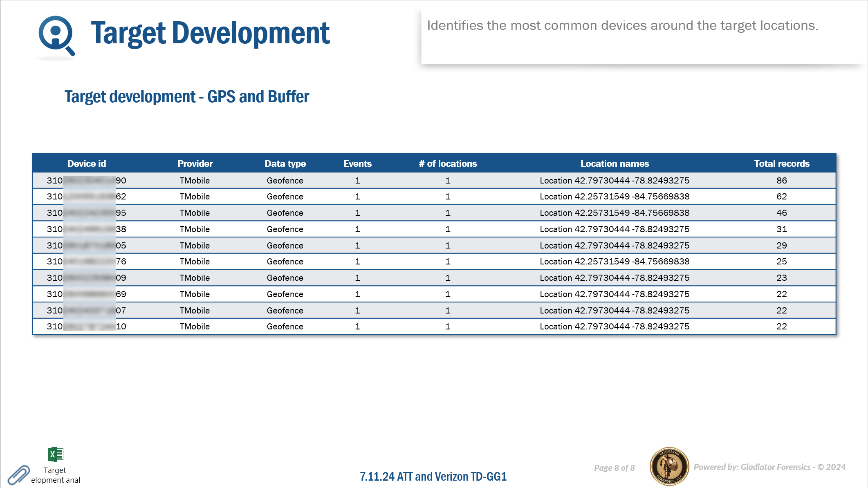The width and height of the screenshot is (868, 488).
Task: Click the device id ending in 62
Action: tap(86, 197)
